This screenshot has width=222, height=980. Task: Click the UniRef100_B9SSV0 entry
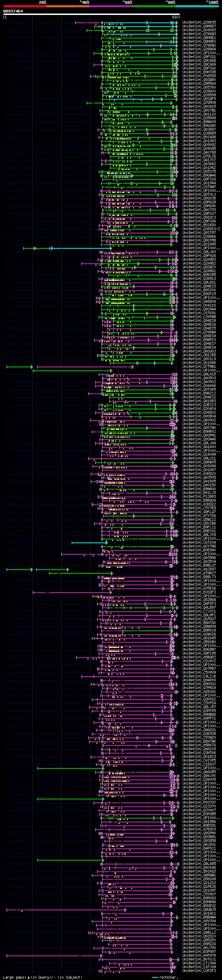(199, 290)
